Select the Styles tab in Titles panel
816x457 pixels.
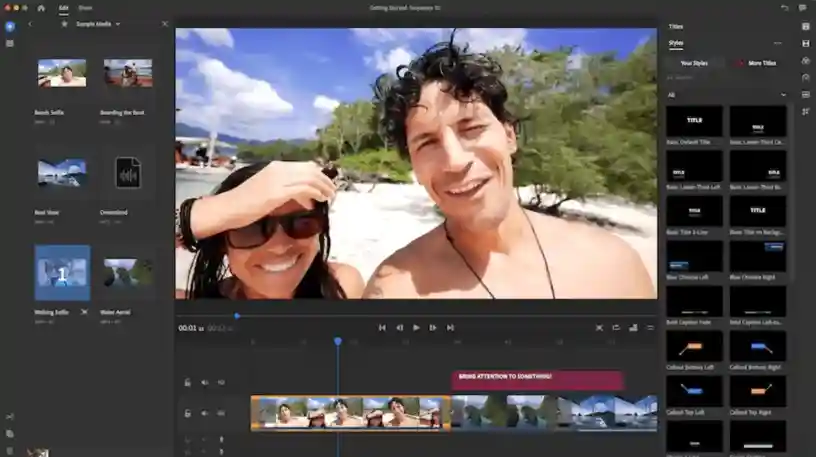point(675,43)
